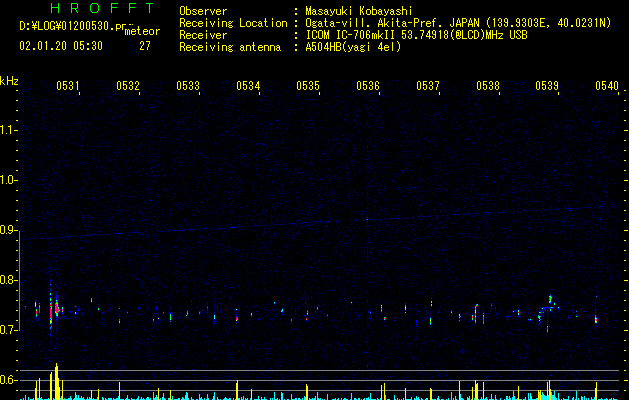Click the ICOM IC-706mkII receiver text
629x400 pixels.
(416, 35)
